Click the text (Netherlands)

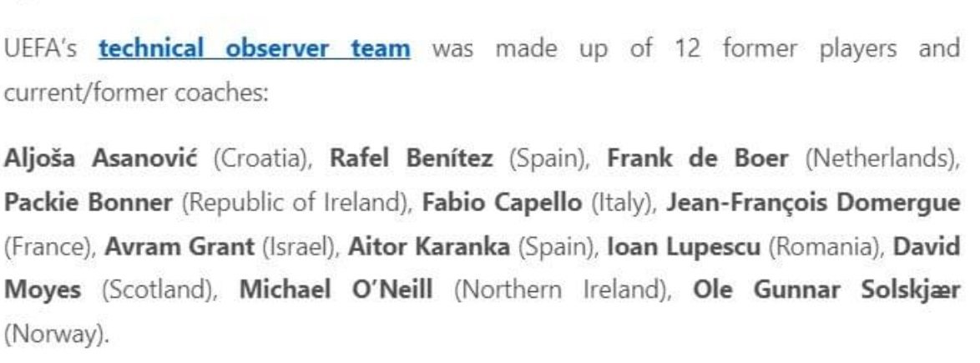[881, 159]
